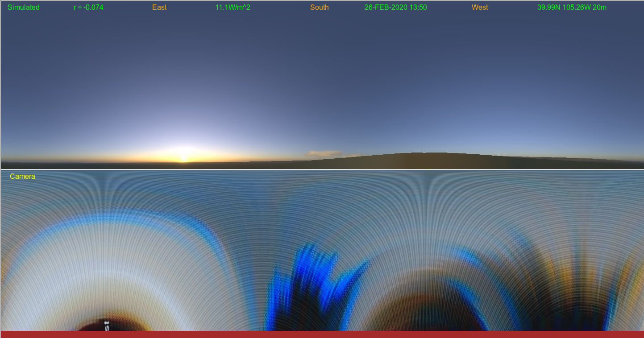Click the orange West compass label
Screen dimensions: 644x338
point(480,8)
